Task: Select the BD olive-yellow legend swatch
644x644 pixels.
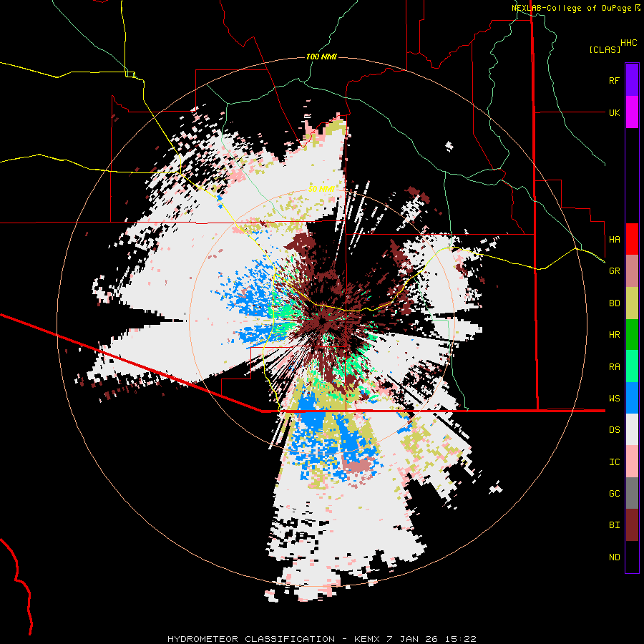Action: (x=632, y=303)
